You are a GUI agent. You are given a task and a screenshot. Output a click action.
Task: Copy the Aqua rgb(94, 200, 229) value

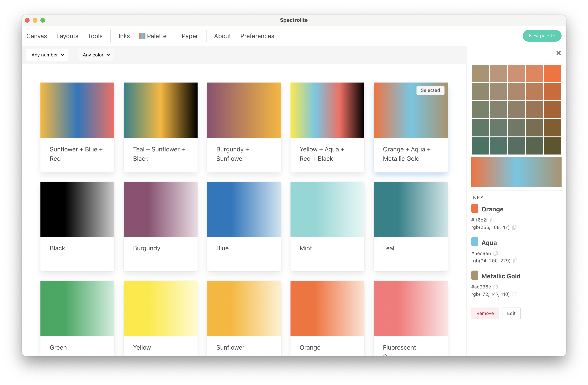[x=515, y=261]
